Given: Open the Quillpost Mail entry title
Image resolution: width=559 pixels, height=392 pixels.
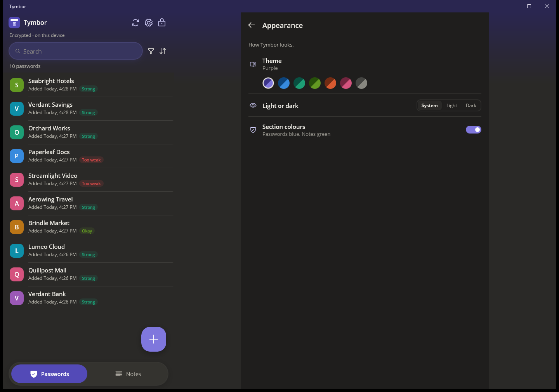Looking at the screenshot, I should pyautogui.click(x=47, y=271).
